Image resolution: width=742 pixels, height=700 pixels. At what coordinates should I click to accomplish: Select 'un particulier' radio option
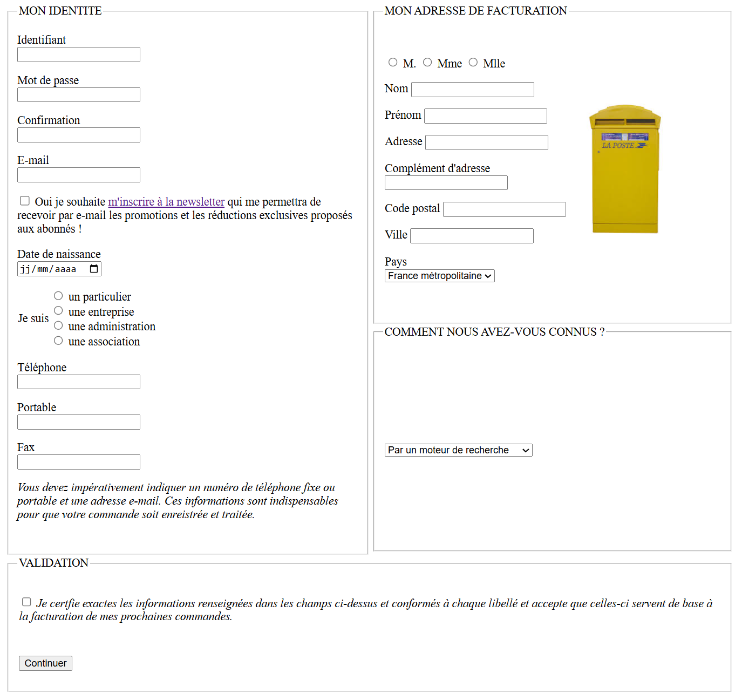point(58,296)
